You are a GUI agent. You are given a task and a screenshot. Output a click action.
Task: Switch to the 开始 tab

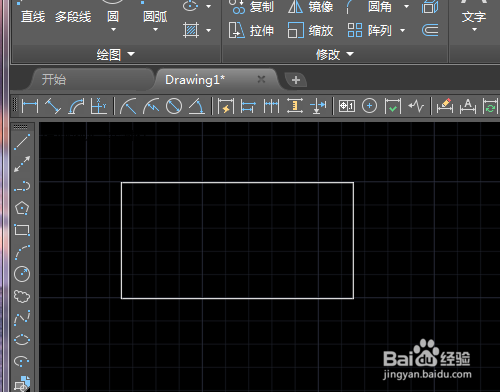54,80
